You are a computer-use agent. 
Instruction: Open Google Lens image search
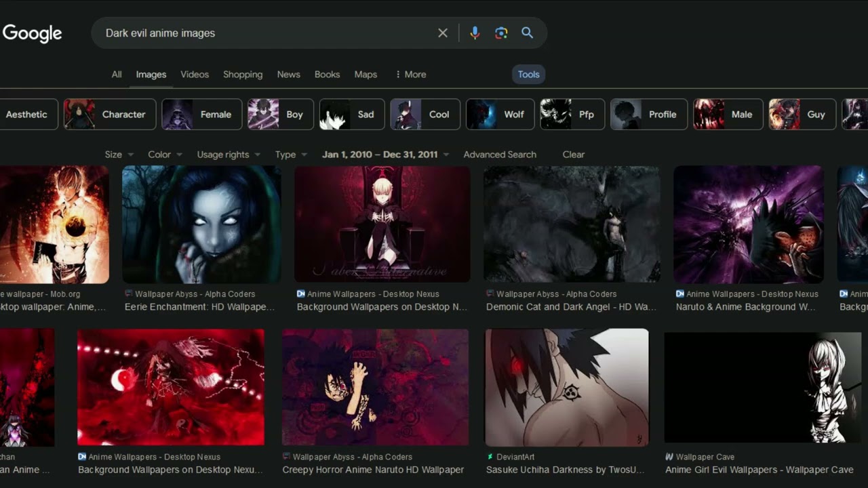click(501, 33)
